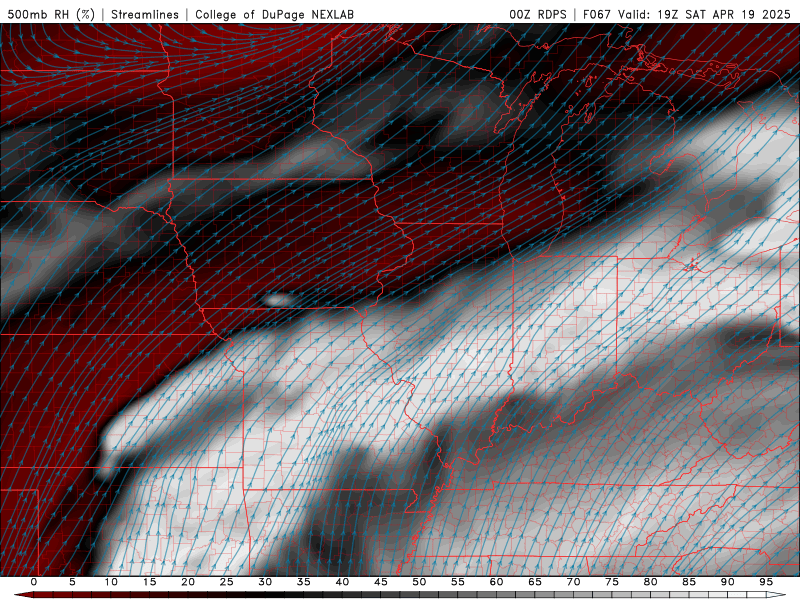The height and width of the screenshot is (600, 800).
Task: Click the 65 value on the color scale
Action: pos(535,582)
